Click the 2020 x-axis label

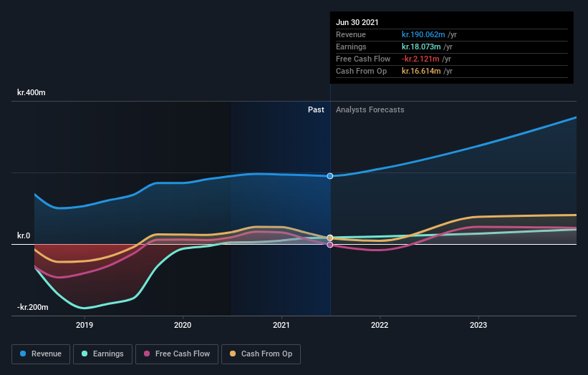183,325
